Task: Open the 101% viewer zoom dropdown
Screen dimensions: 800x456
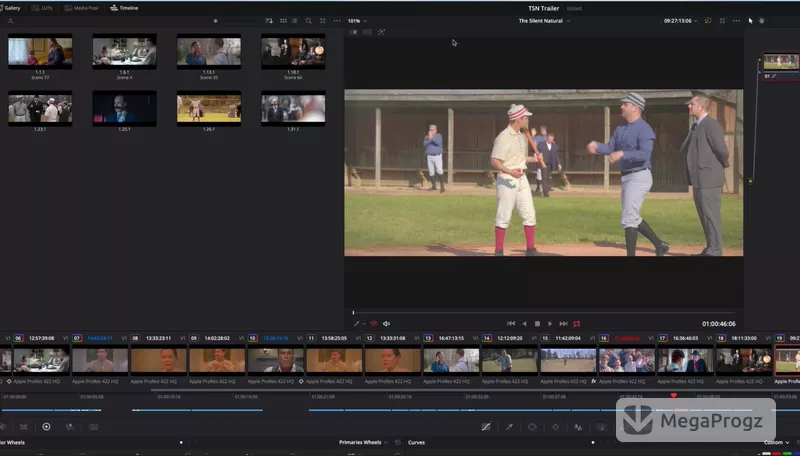Action: click(357, 21)
